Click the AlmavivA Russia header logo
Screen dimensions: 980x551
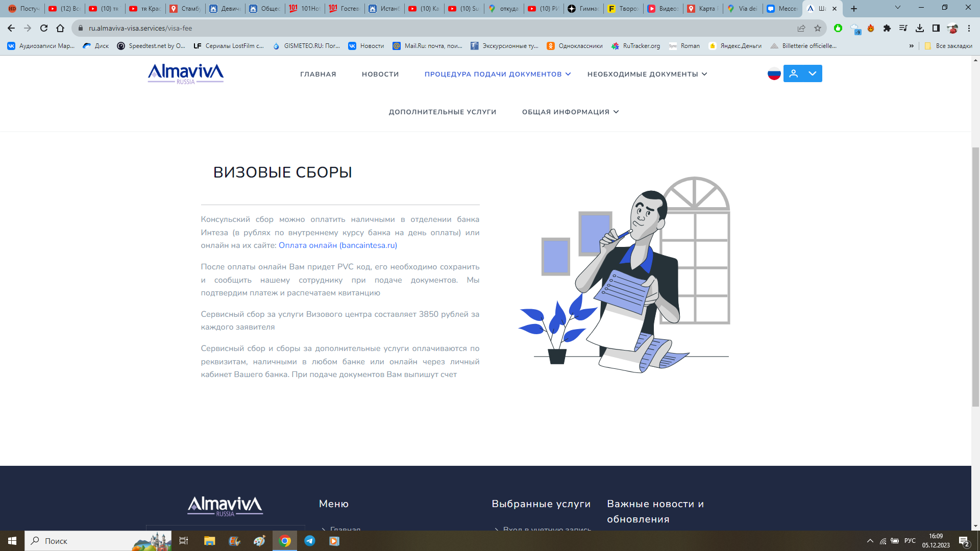[186, 74]
